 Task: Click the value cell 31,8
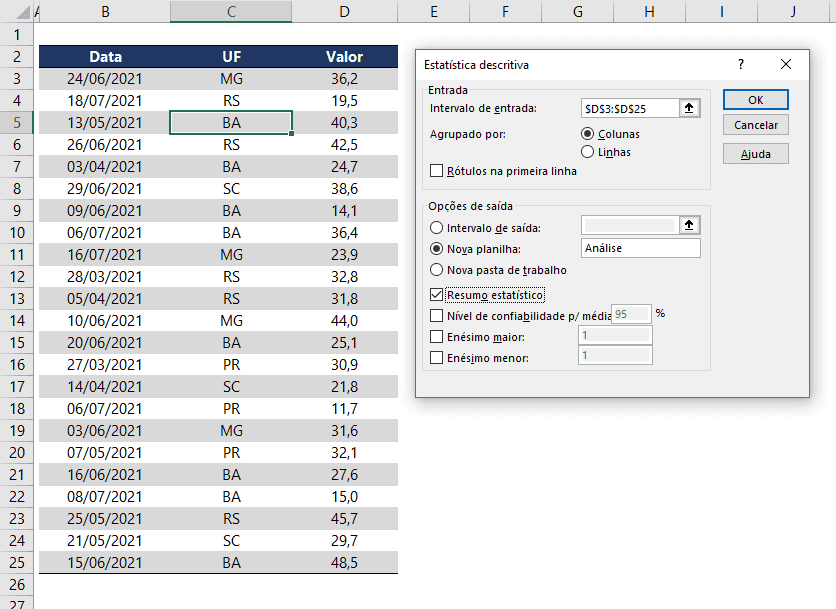344,299
